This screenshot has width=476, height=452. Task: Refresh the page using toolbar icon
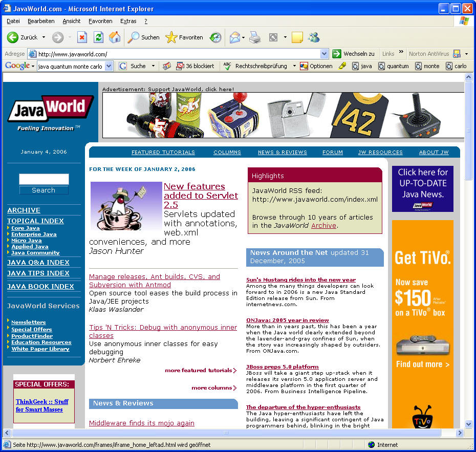point(98,37)
